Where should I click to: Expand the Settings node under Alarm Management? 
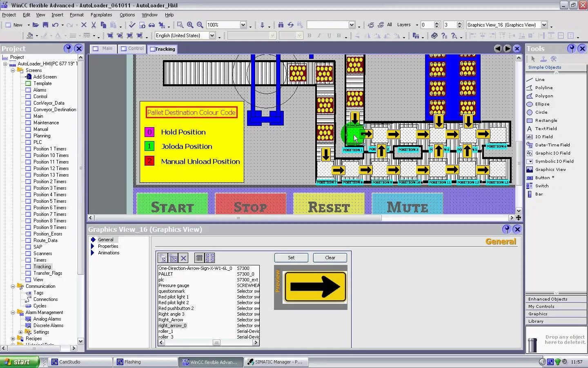[x=20, y=332]
